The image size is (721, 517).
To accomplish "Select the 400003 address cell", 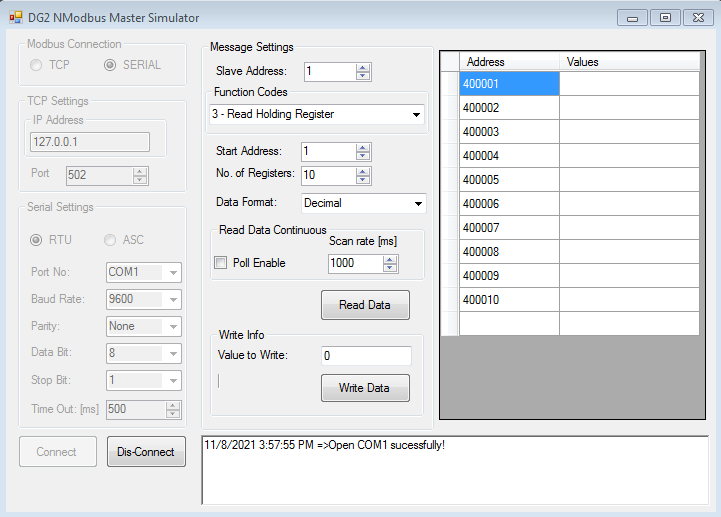I will tap(509, 132).
